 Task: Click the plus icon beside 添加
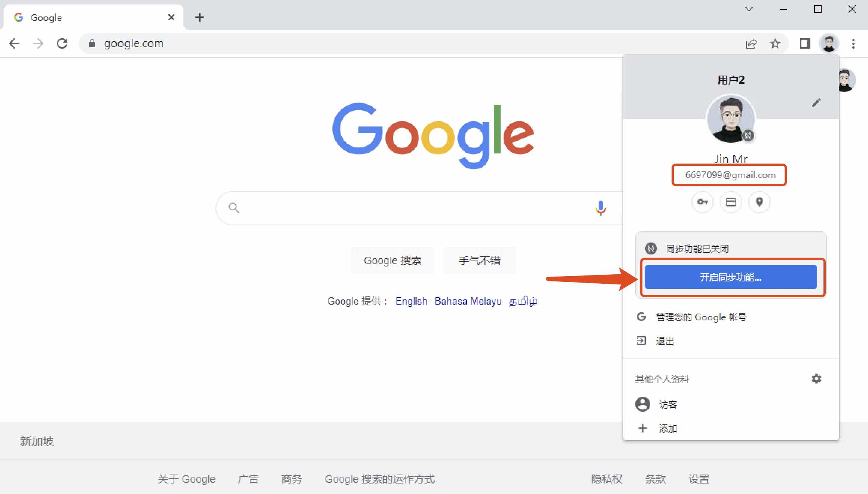pyautogui.click(x=643, y=428)
